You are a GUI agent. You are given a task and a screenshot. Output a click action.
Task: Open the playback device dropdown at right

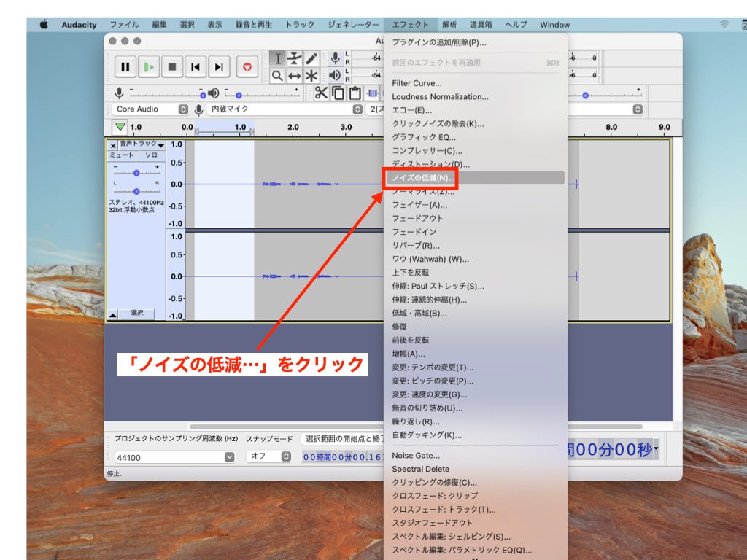coord(638,109)
